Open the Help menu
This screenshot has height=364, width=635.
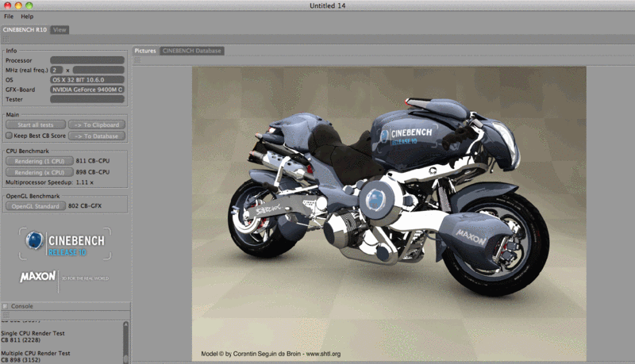[27, 16]
